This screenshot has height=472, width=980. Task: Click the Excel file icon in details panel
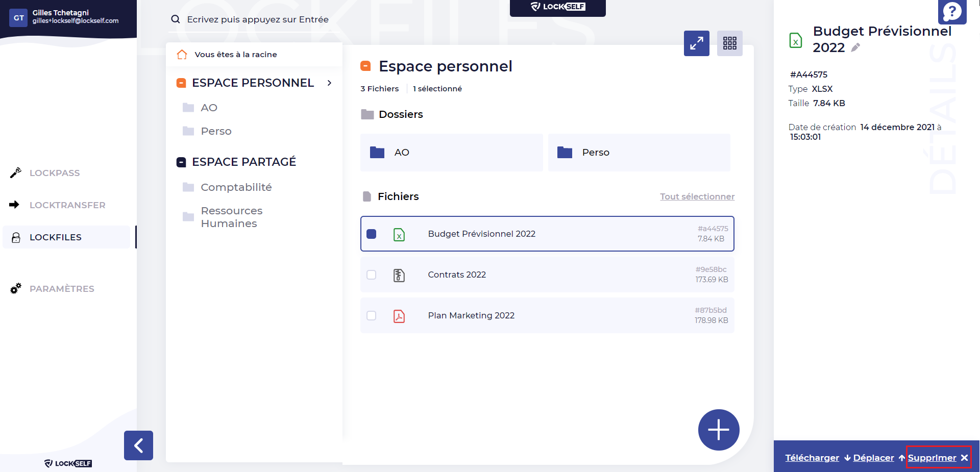click(x=796, y=40)
